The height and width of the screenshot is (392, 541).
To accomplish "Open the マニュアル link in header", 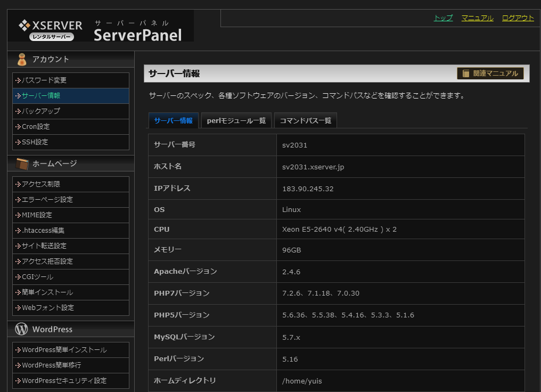I will point(477,18).
